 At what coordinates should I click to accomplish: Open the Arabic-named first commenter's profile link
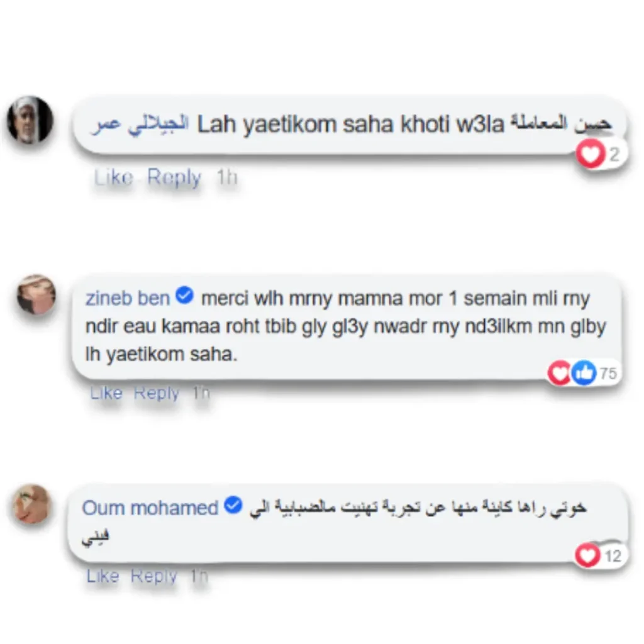click(x=140, y=123)
